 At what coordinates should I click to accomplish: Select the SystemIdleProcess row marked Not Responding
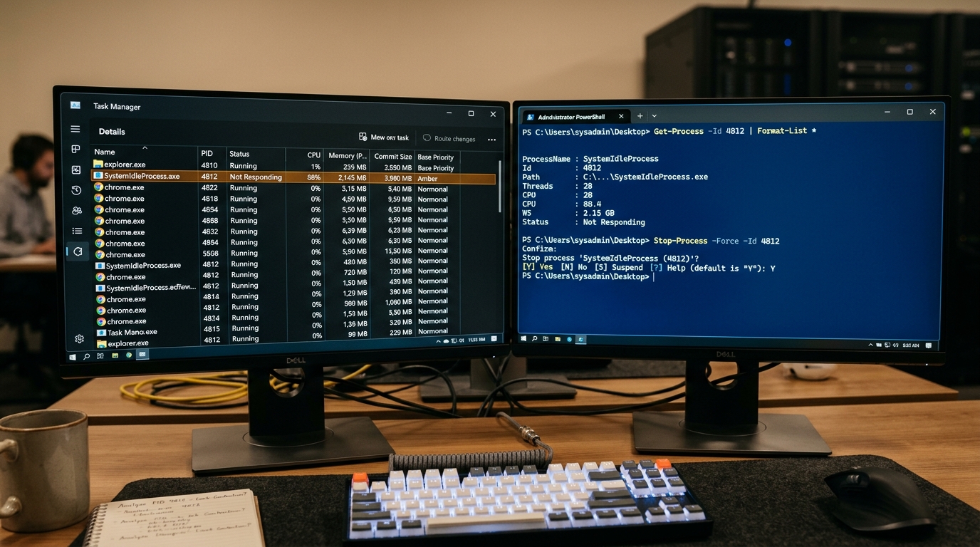point(293,177)
